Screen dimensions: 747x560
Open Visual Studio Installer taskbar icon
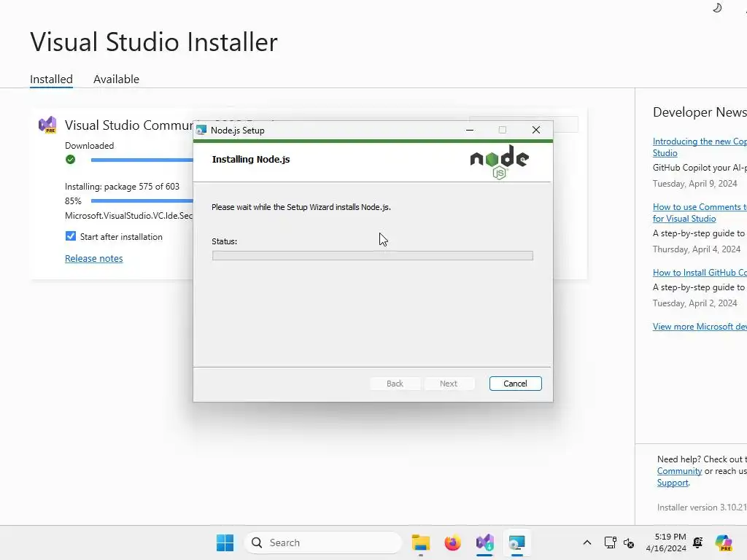pos(484,542)
